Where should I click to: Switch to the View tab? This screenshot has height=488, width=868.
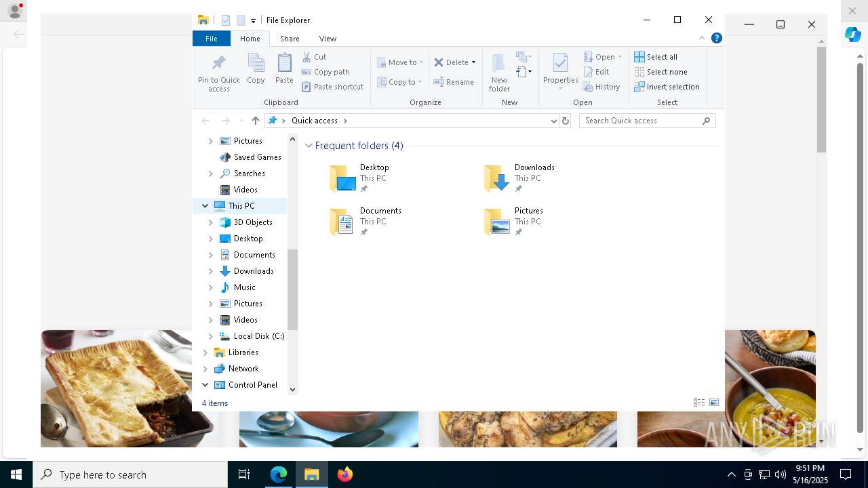(x=328, y=39)
